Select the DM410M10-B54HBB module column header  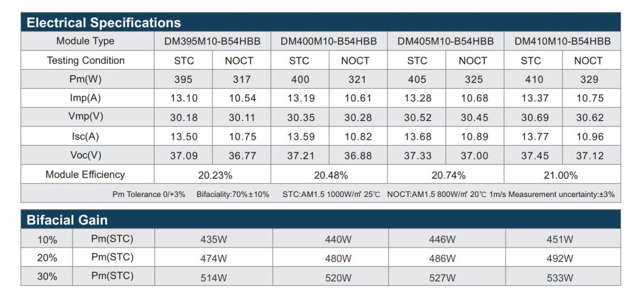562,41
